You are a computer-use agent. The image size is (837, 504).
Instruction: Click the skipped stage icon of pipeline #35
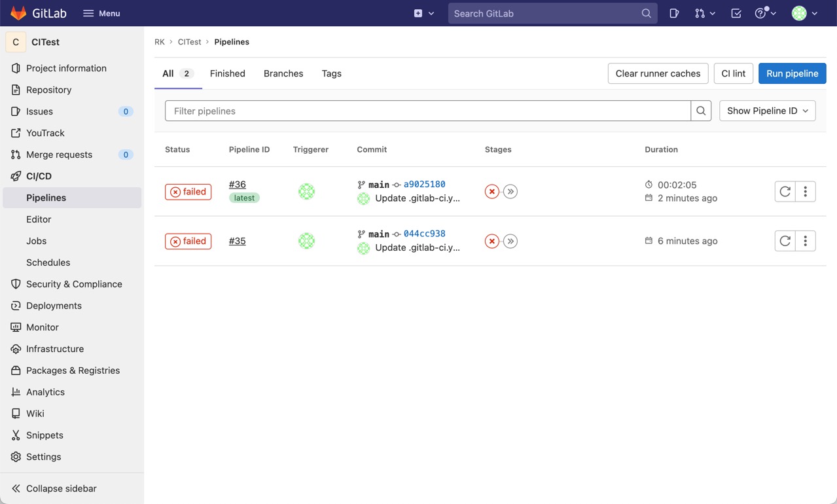click(x=510, y=242)
